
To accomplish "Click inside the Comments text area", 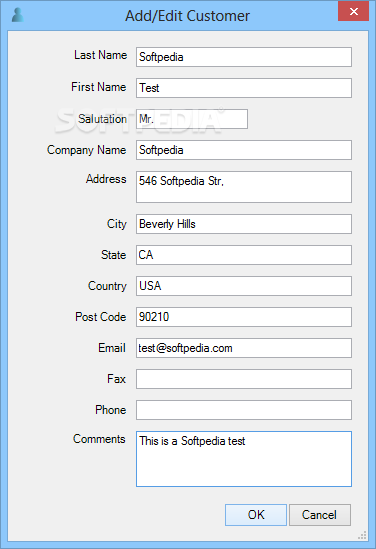I will coord(244,459).
